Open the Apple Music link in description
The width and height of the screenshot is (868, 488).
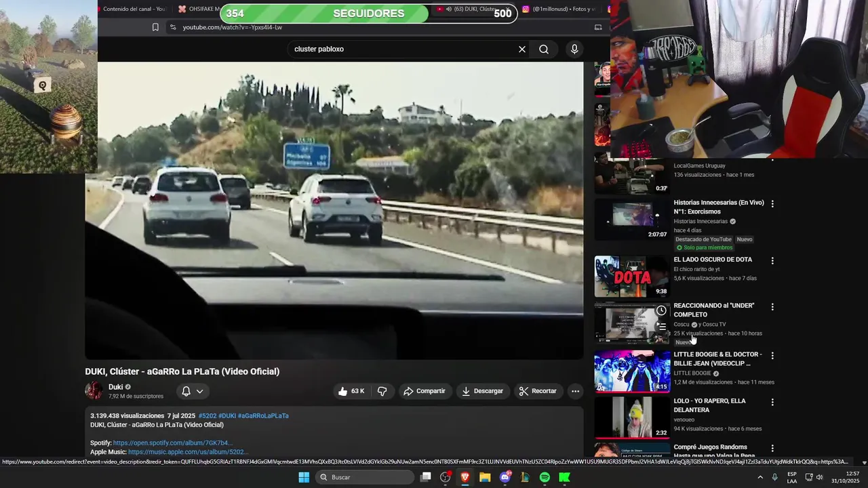tap(188, 452)
